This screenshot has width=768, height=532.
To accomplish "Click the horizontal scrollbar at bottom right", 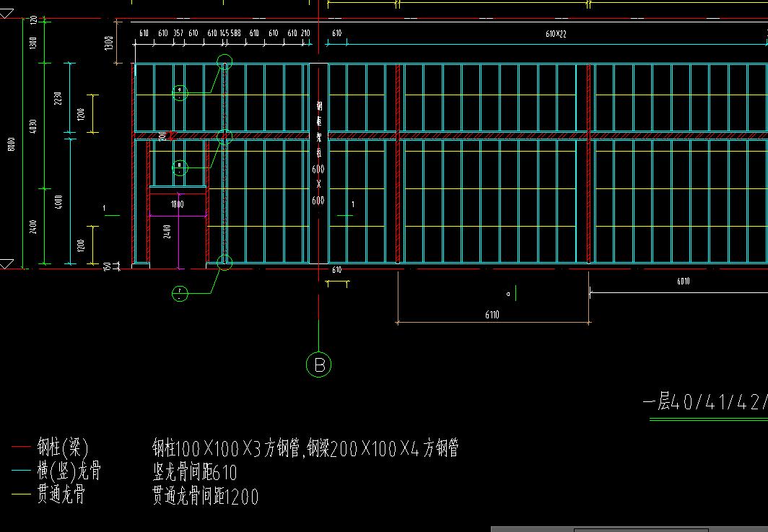I will pos(628,528).
